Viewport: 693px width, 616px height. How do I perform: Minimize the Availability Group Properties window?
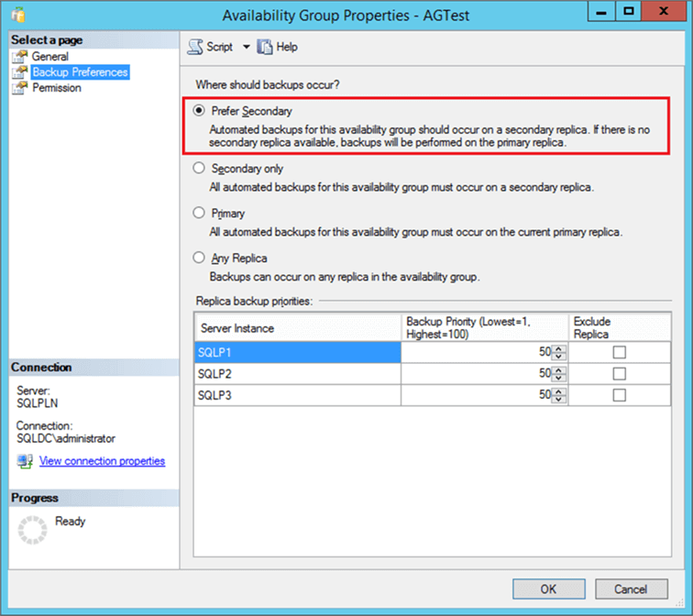pyautogui.click(x=601, y=11)
